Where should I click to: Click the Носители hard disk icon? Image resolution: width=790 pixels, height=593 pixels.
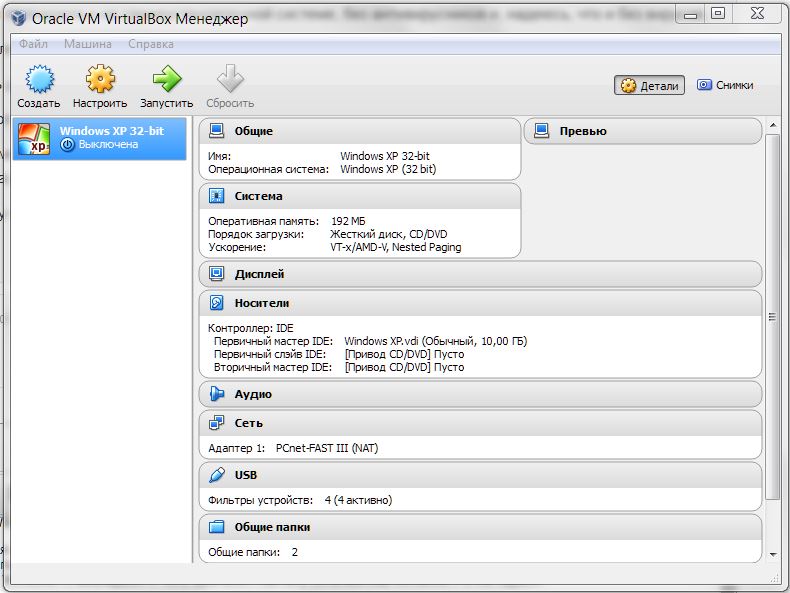[x=217, y=303]
